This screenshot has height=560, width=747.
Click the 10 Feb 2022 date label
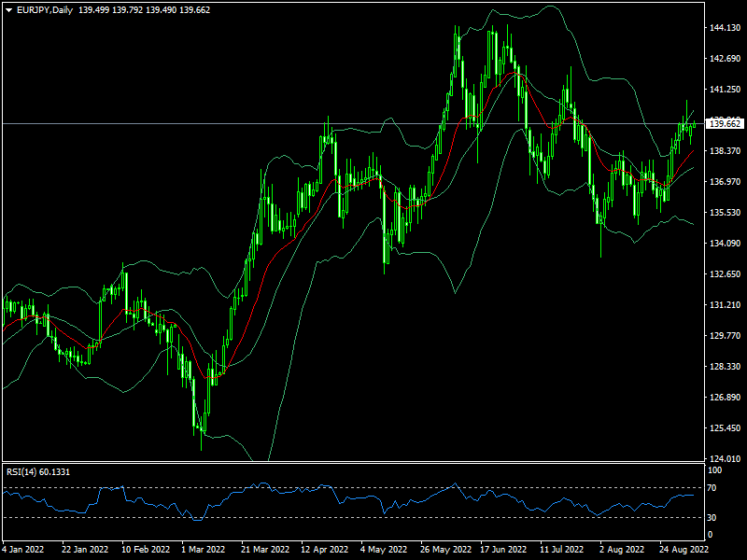[146, 549]
